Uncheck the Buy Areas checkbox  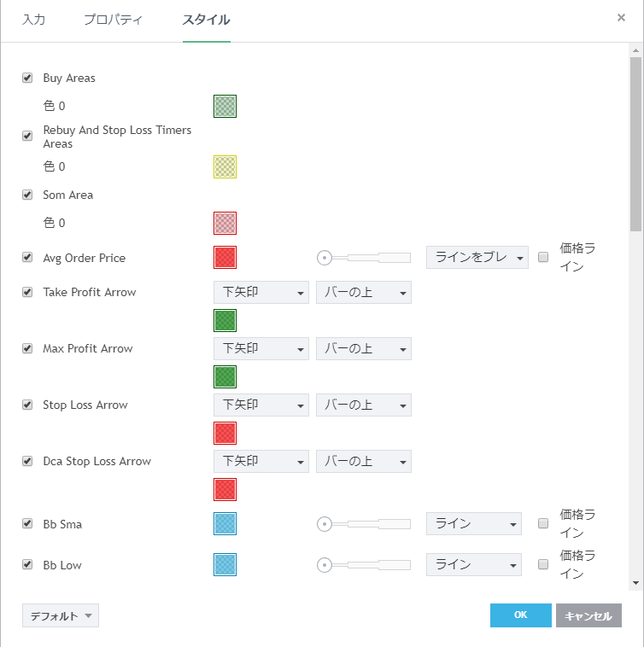[x=27, y=78]
